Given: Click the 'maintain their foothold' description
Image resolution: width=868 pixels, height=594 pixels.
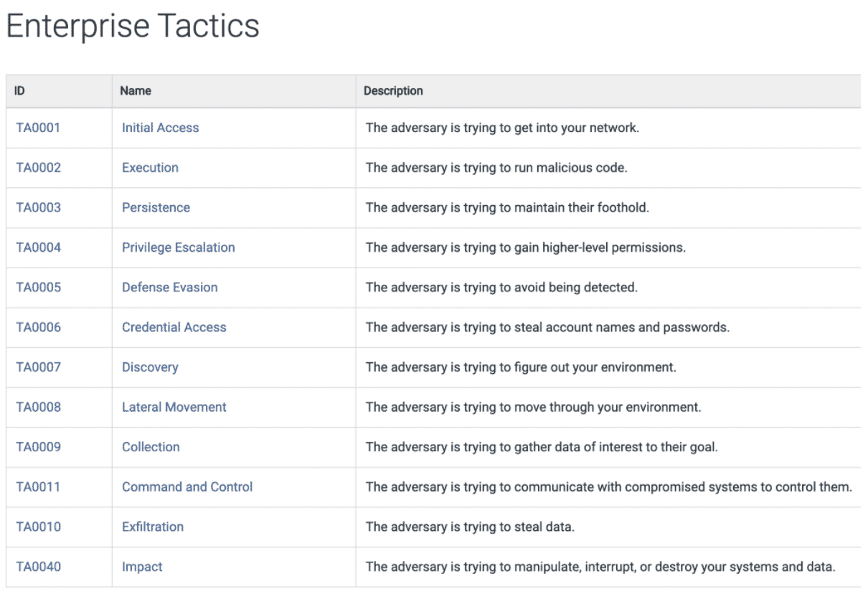Looking at the screenshot, I should tap(507, 207).
